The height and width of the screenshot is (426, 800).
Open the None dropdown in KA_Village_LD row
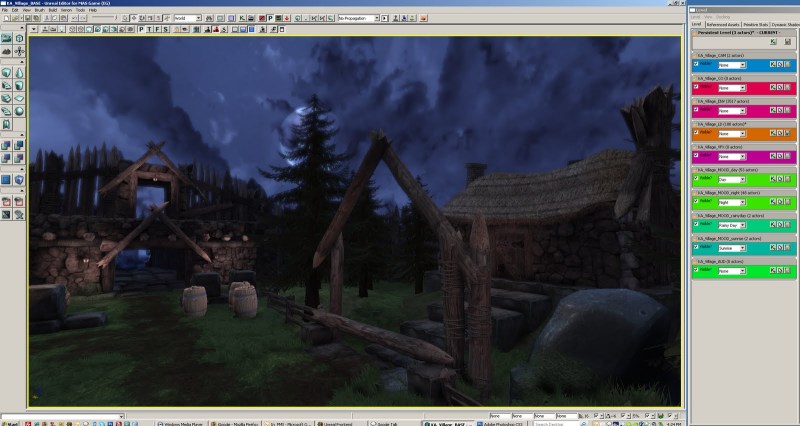tap(732, 134)
